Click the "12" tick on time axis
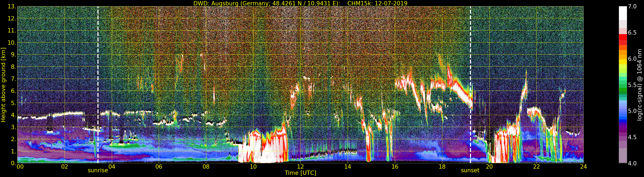This screenshot has width=644, height=177. pos(300,167)
